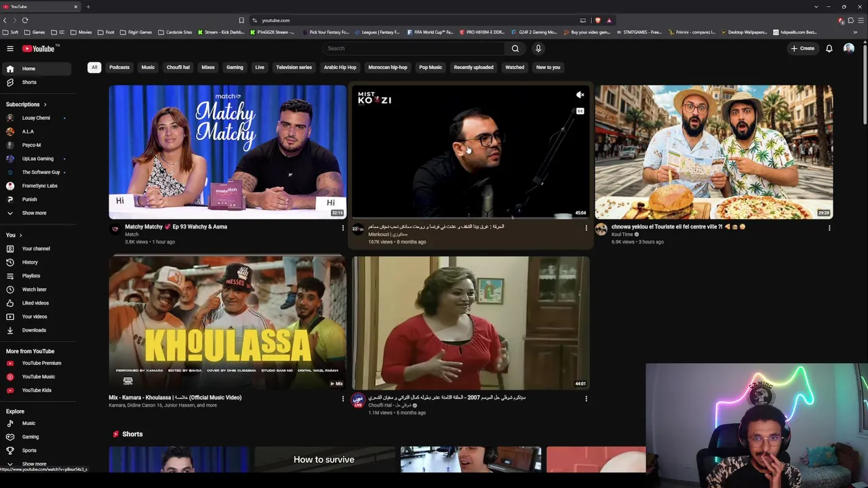This screenshot has width=868, height=488.
Task: Expand Show more under Subscriptions
Action: pyautogui.click(x=36, y=213)
